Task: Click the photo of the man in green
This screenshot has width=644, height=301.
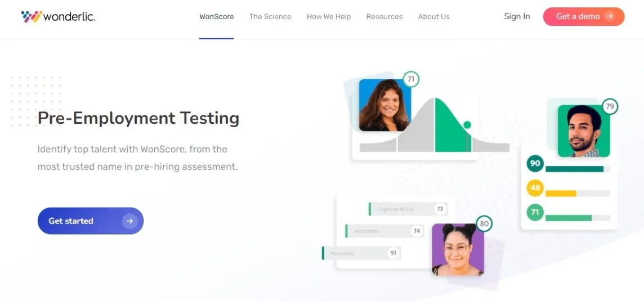Action: pos(584,131)
